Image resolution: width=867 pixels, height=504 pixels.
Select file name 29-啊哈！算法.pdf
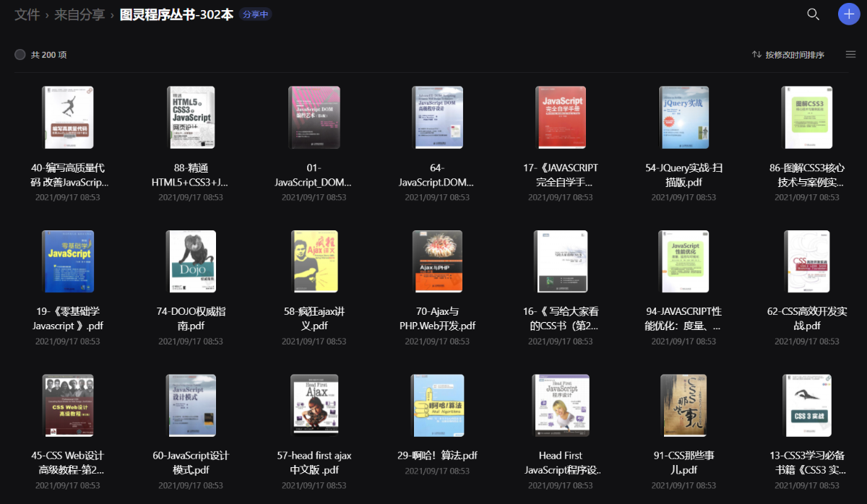coord(438,456)
